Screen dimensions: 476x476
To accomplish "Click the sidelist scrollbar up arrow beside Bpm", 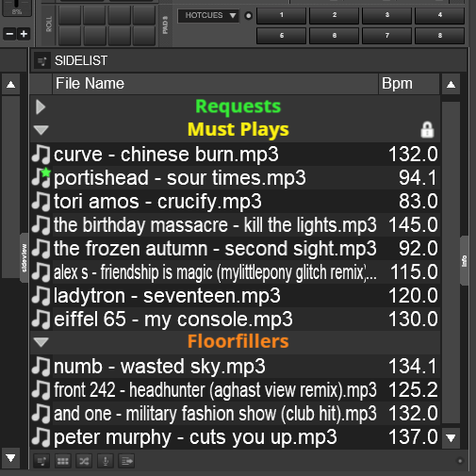I will [451, 84].
